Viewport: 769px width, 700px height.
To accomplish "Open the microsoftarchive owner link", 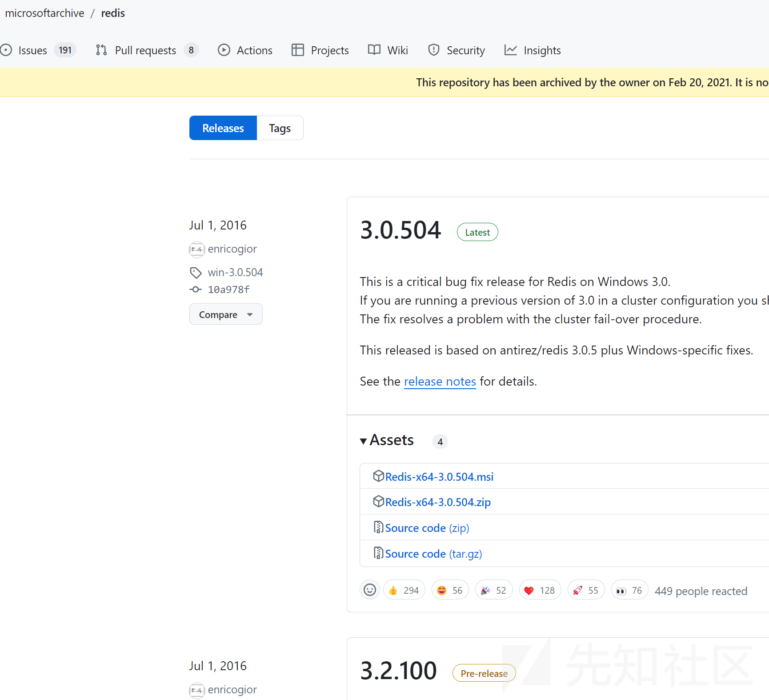I will (x=44, y=13).
